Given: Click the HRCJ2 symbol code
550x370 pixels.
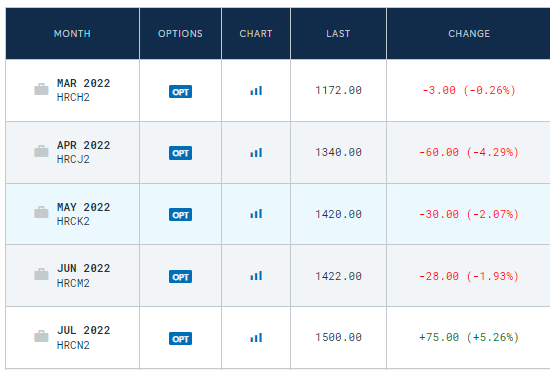Looking at the screenshot, I should click(73, 159).
